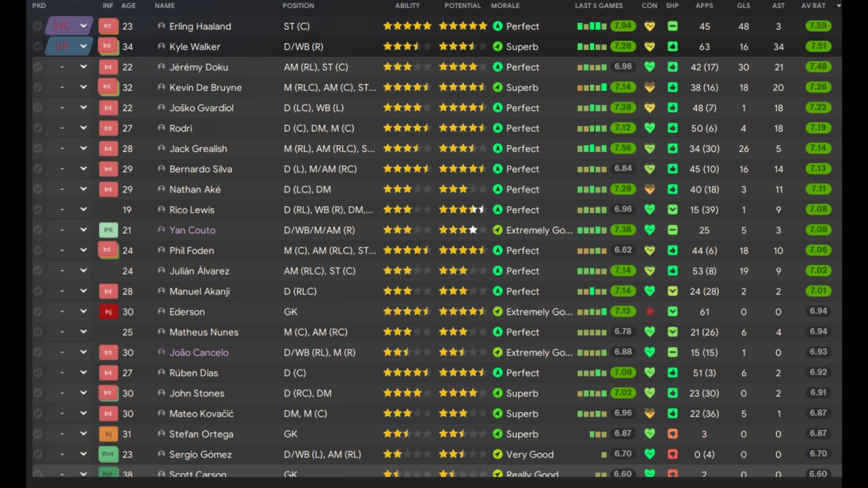Select Jérémy Doku's row checkbox
The image size is (868, 488).
click(x=37, y=67)
